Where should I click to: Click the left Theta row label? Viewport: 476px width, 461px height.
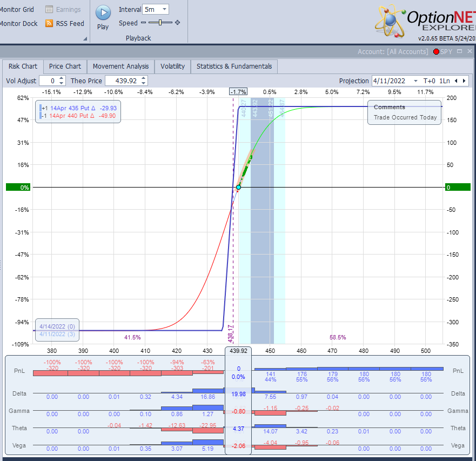point(19,428)
